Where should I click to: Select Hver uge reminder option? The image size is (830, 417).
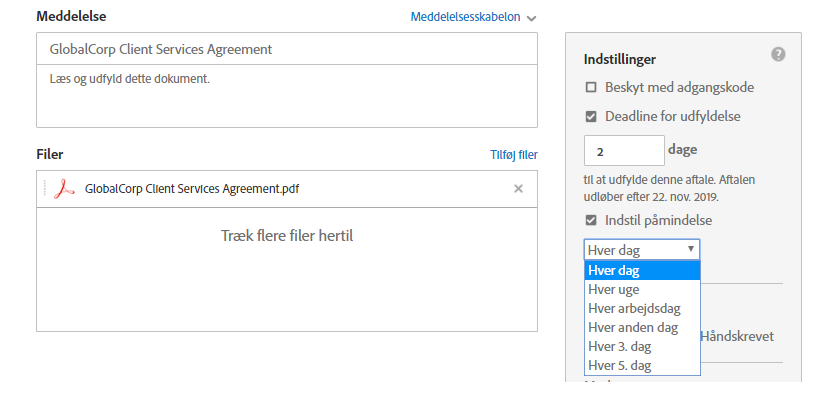(614, 289)
